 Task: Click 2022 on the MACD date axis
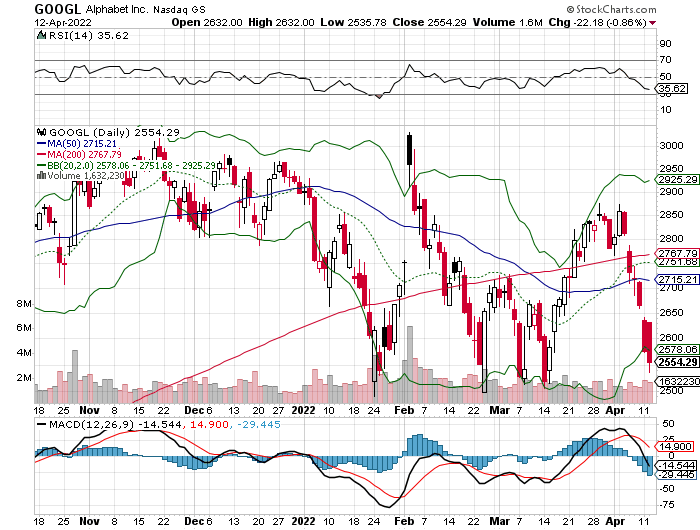(304, 521)
